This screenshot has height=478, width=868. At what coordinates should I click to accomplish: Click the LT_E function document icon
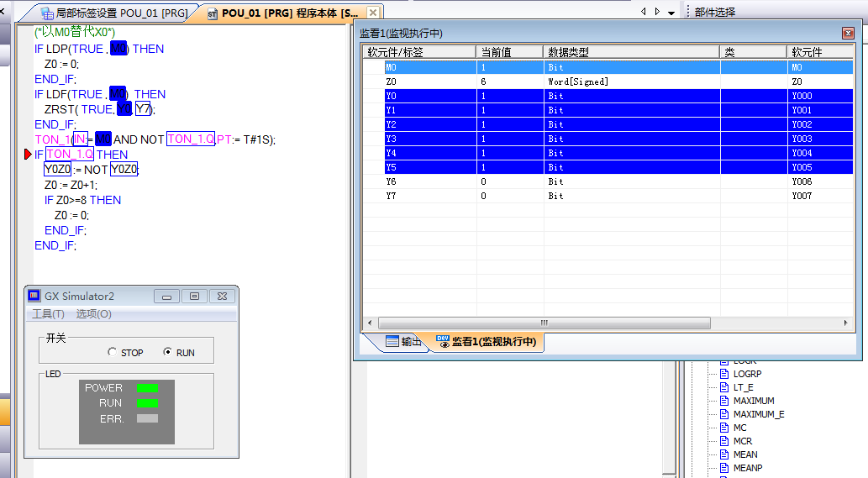(723, 388)
